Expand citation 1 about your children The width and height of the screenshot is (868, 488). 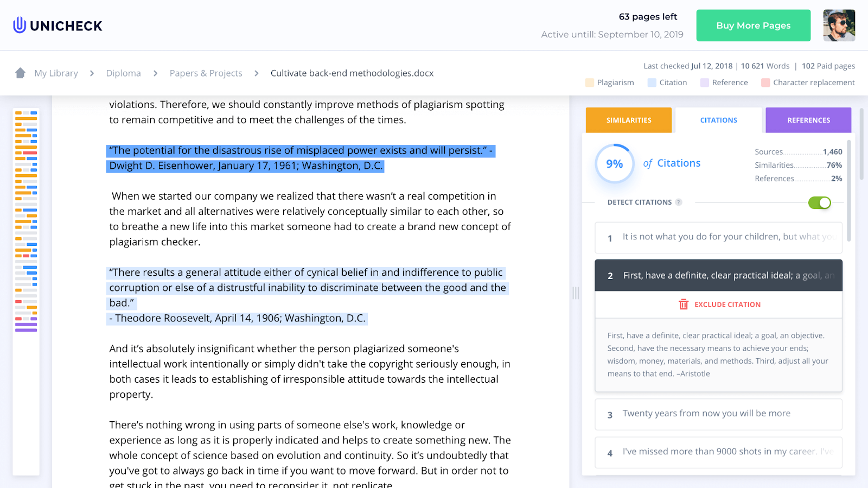(x=718, y=237)
